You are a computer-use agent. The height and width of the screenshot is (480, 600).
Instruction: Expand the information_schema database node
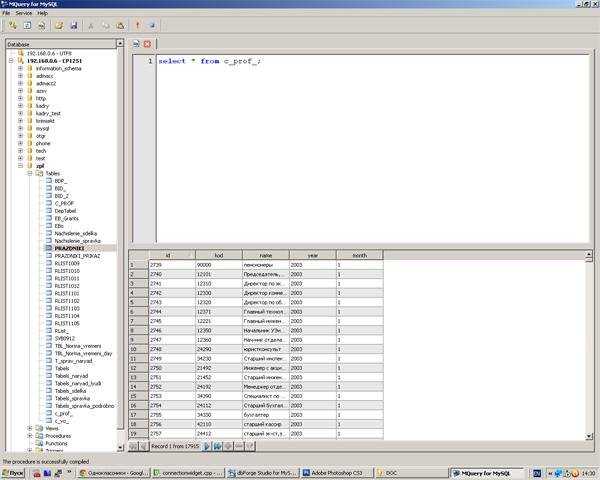20,68
